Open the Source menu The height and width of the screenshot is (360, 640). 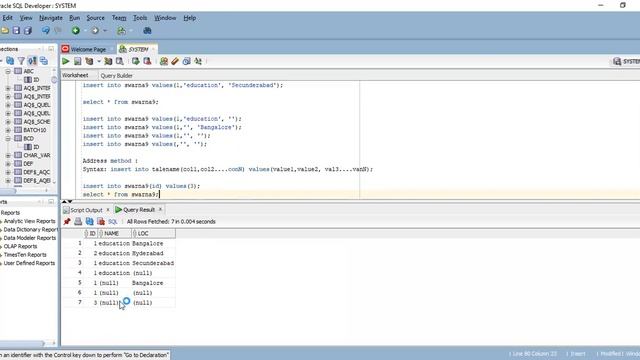[96, 18]
